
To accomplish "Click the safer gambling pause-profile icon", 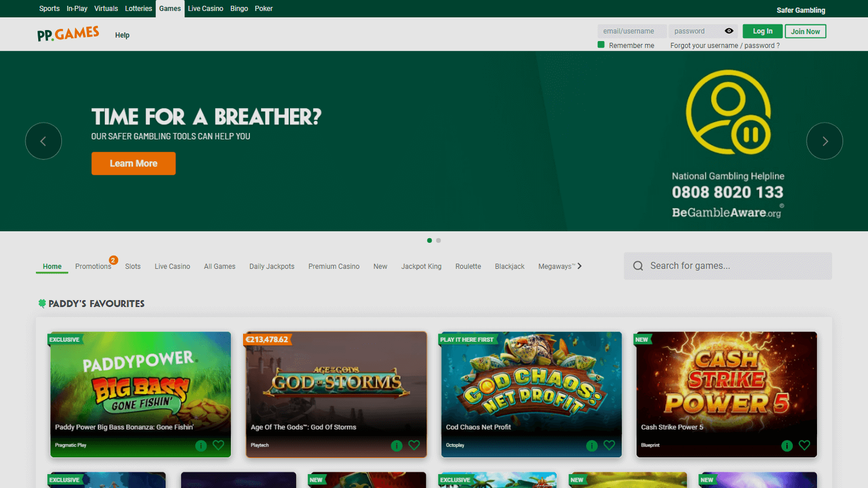I will click(x=728, y=112).
